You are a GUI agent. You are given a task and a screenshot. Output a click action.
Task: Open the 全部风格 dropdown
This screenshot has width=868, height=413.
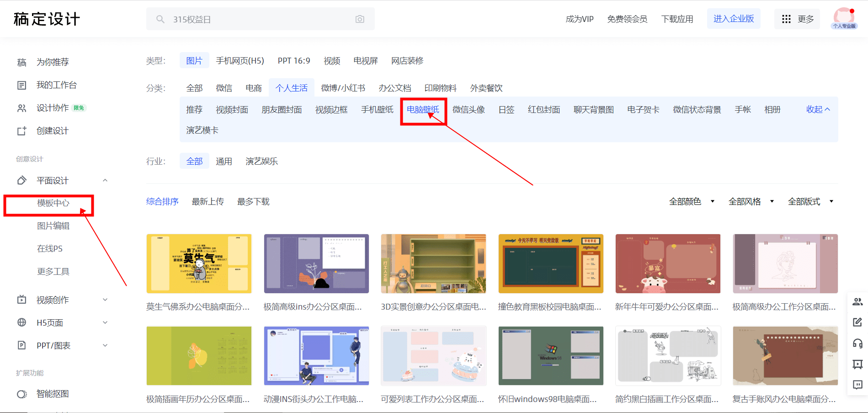(751, 202)
